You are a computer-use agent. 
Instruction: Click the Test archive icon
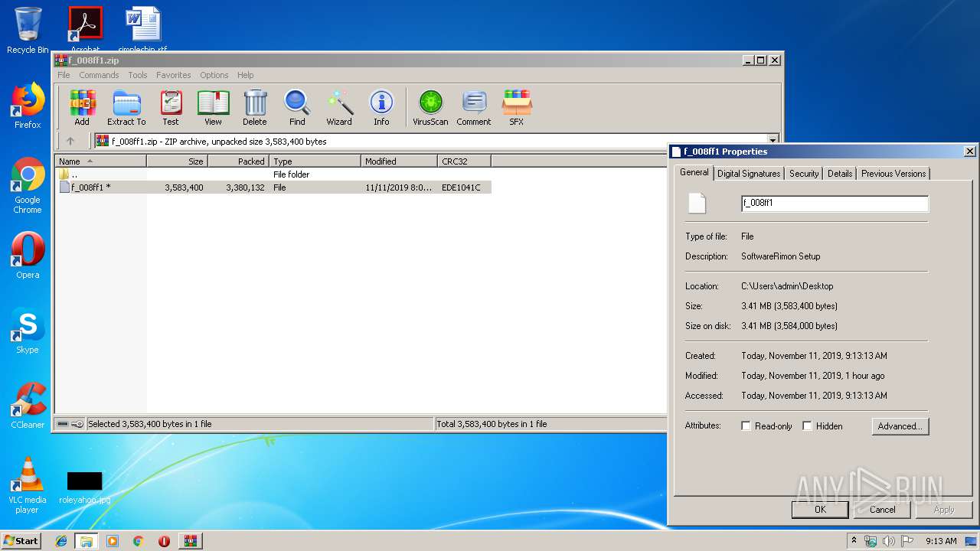click(x=171, y=107)
